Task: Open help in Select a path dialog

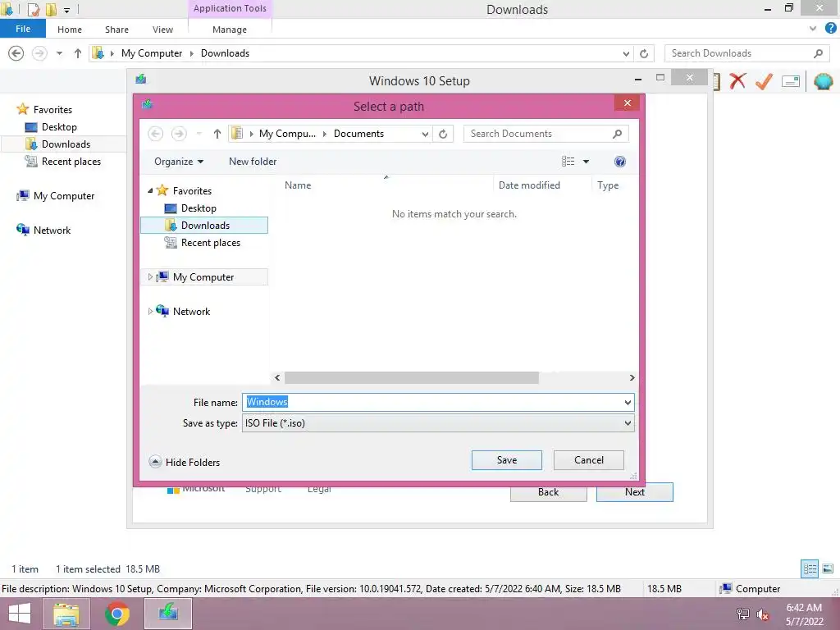Action: click(x=620, y=162)
